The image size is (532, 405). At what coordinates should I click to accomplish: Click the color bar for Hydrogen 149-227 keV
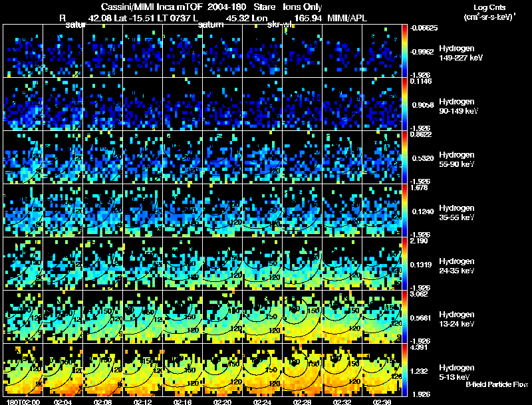coord(405,51)
